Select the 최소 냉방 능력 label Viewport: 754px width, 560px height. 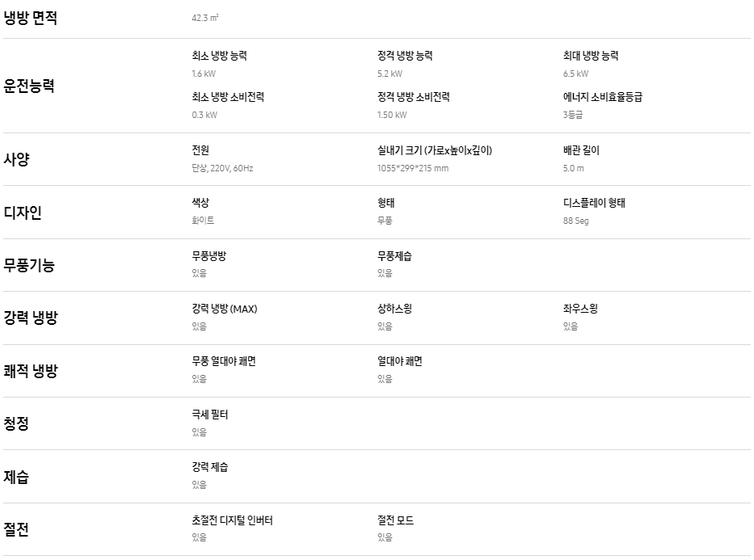pyautogui.click(x=219, y=56)
